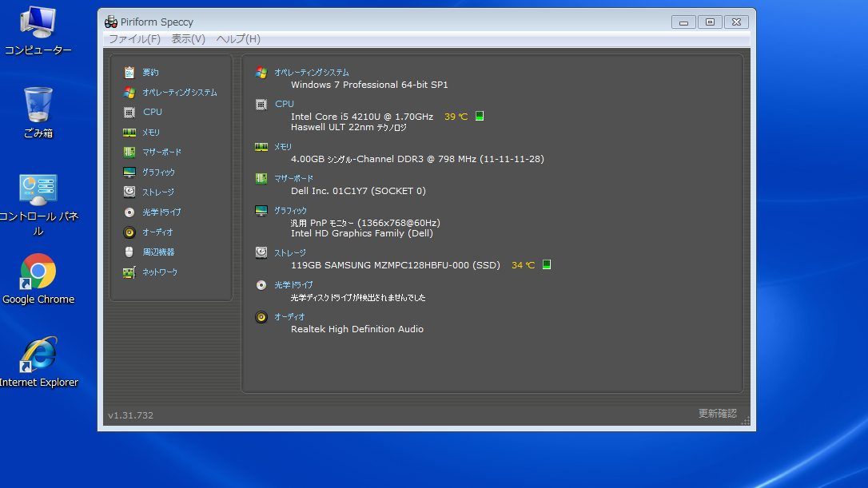Click Intel HD Graphics Family (Dell) text
This screenshot has width=868, height=488.
tap(362, 233)
